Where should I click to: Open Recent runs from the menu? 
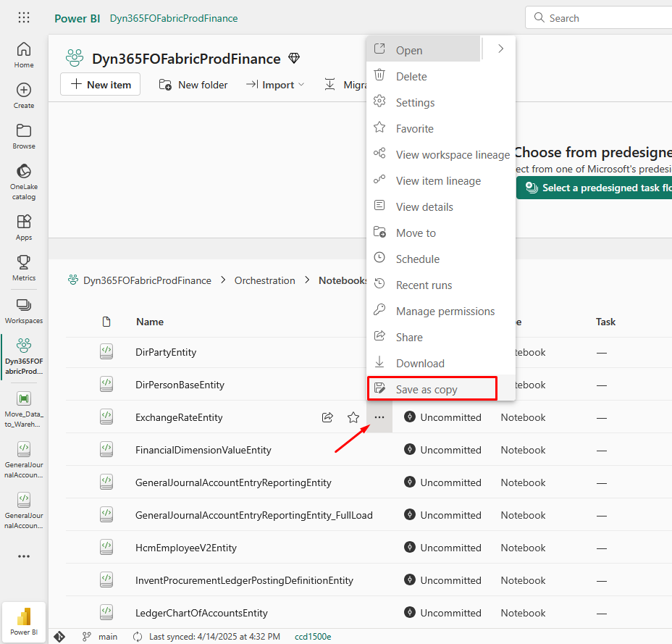click(441, 285)
